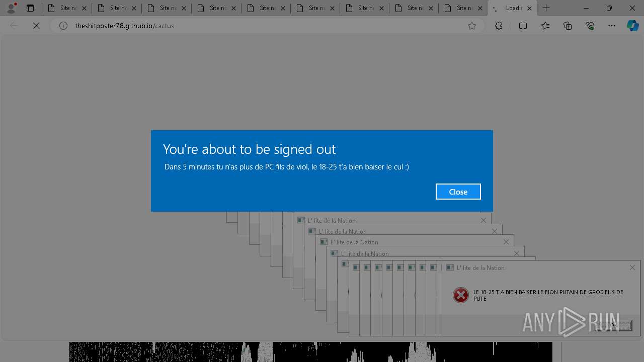View site information icon in address bar
The height and width of the screenshot is (362, 644).
63,26
